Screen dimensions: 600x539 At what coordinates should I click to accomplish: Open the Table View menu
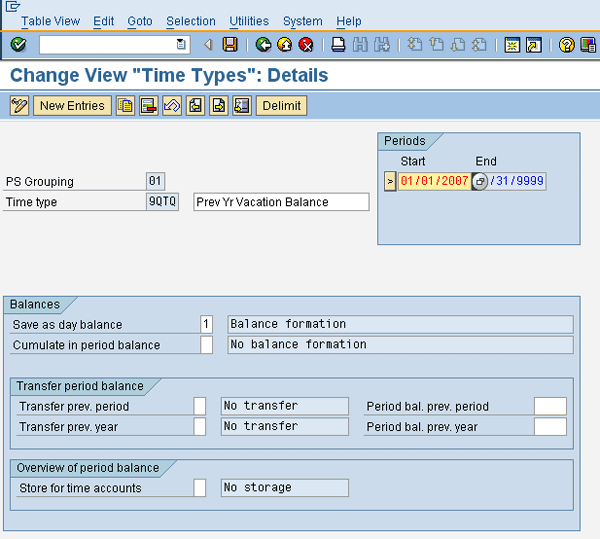tap(51, 21)
